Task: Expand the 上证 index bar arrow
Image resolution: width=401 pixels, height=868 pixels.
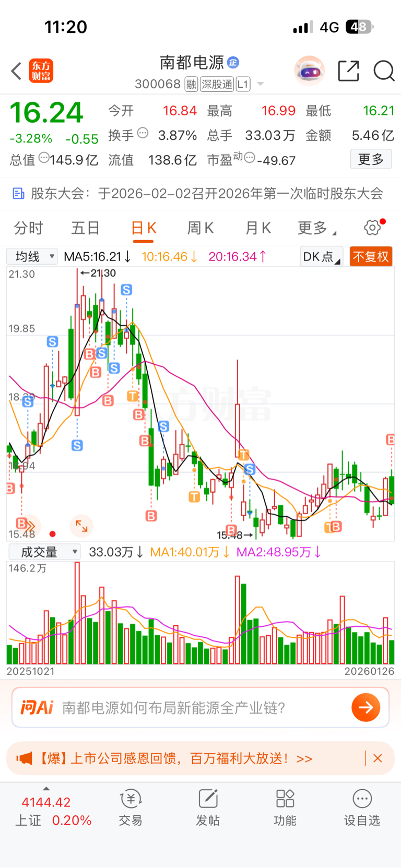Action: coord(46,789)
